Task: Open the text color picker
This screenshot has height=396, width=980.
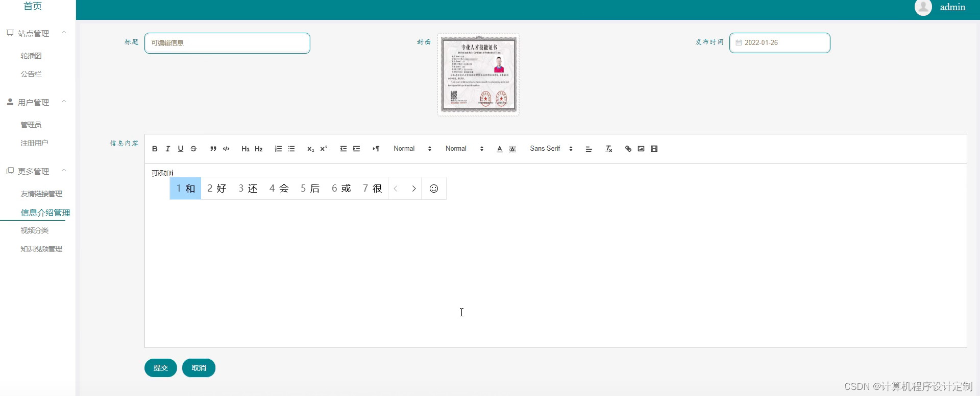Action: [x=499, y=149]
